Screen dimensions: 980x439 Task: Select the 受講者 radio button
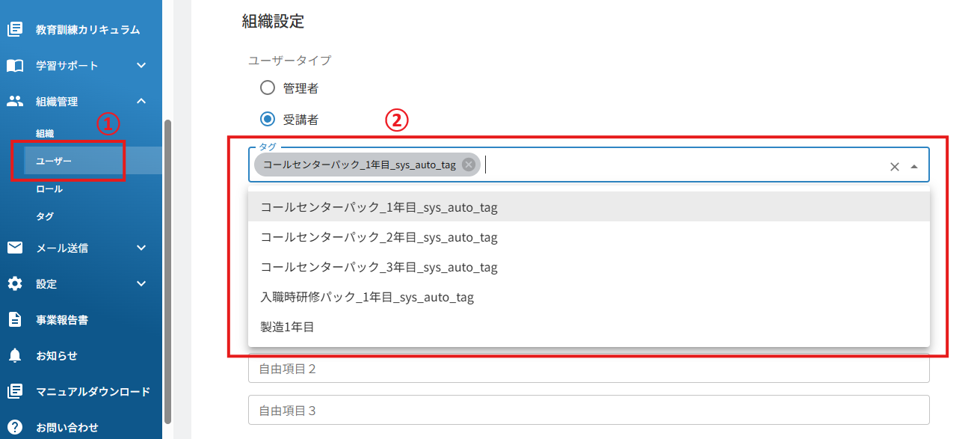tap(268, 119)
